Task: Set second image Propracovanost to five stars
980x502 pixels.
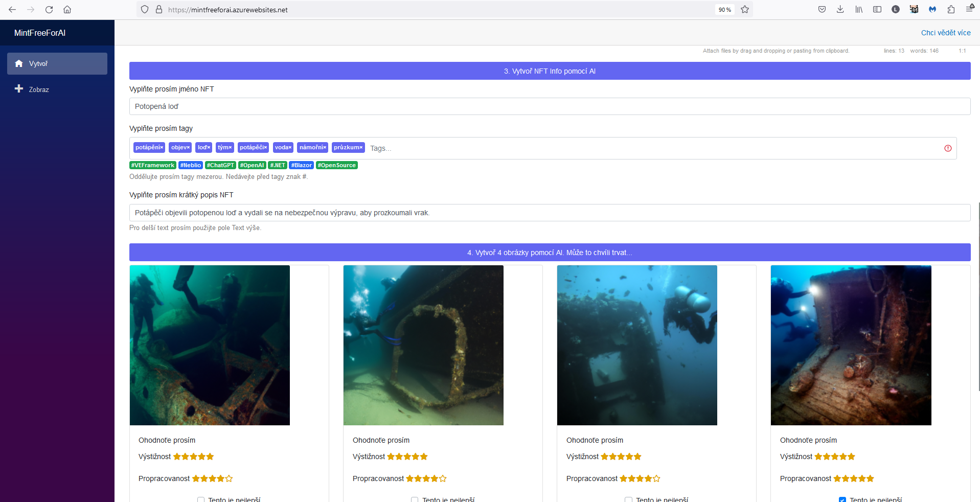Action: tap(443, 478)
